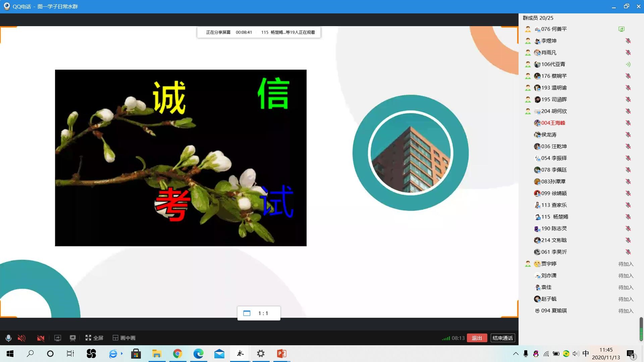Switch to 全屏 fullscreen mode

pyautogui.click(x=94, y=338)
